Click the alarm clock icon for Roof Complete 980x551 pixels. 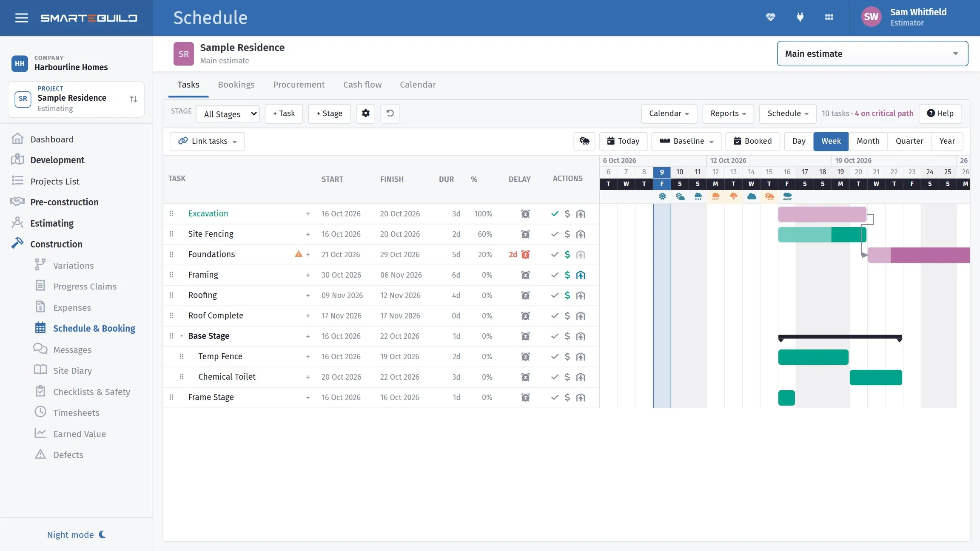[525, 316]
